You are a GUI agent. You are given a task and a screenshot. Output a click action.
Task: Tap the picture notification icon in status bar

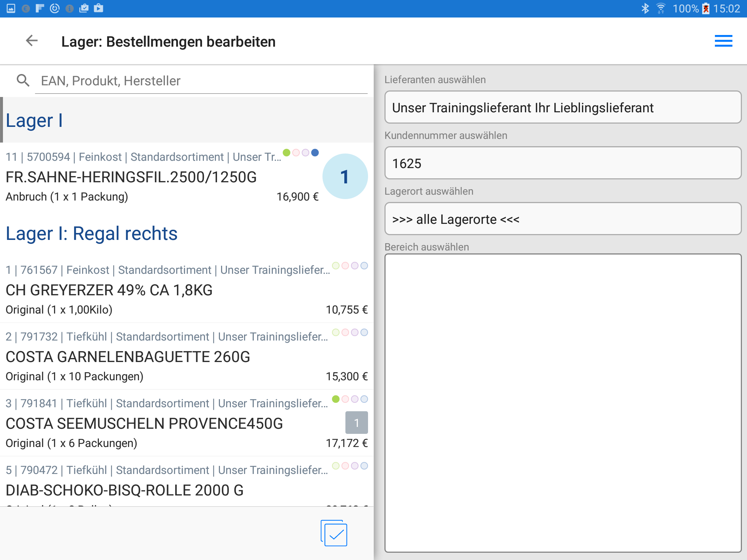pyautogui.click(x=11, y=8)
